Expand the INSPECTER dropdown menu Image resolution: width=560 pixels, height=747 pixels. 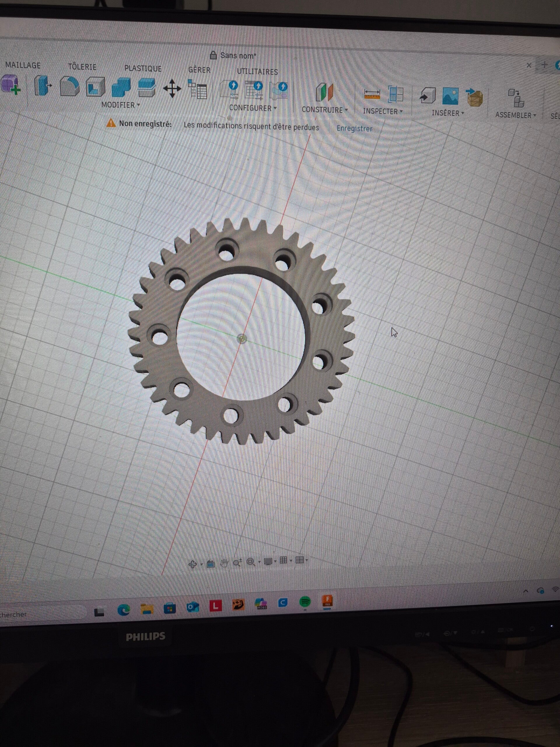[x=383, y=111]
